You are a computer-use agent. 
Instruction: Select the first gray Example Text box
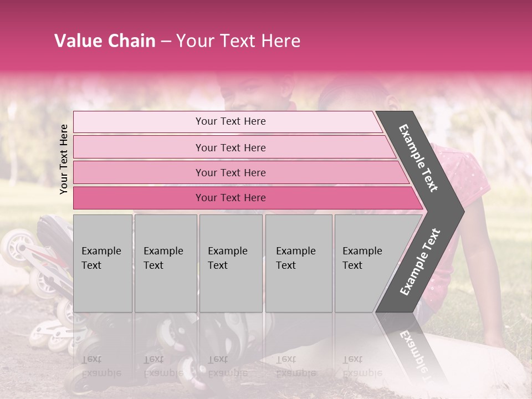click(103, 263)
